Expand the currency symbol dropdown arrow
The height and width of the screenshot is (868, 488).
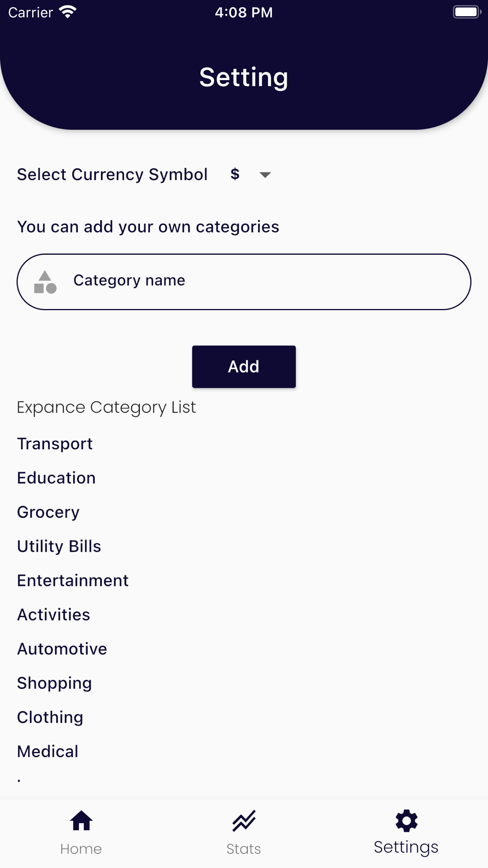coord(265,175)
